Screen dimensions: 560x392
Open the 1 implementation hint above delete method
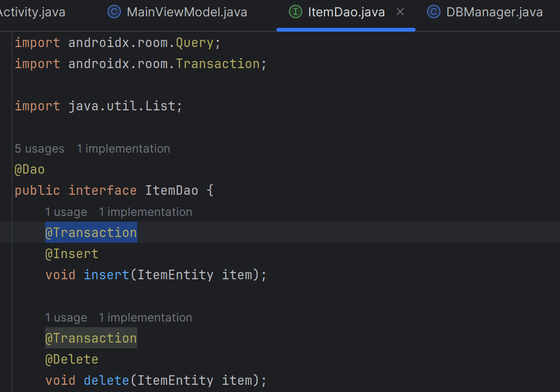coord(145,318)
